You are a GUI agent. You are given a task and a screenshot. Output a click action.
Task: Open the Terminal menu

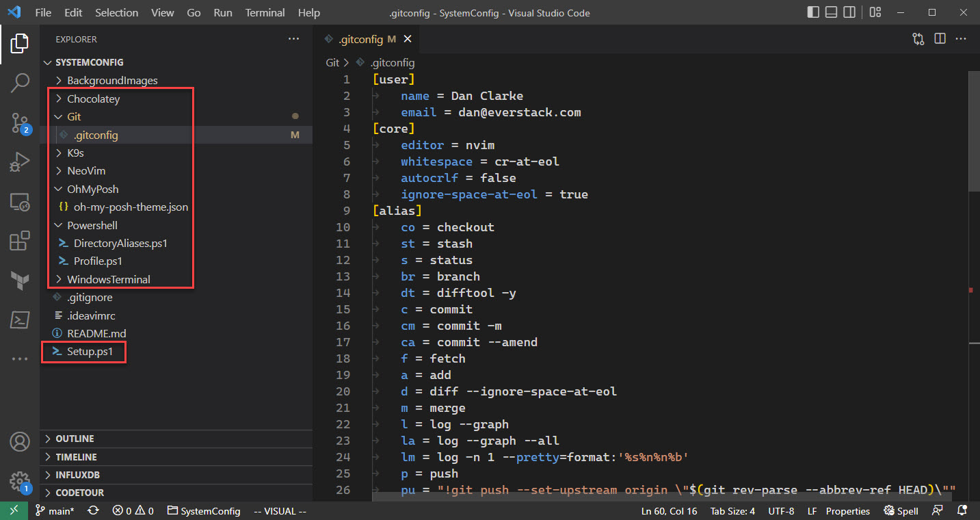click(x=265, y=12)
